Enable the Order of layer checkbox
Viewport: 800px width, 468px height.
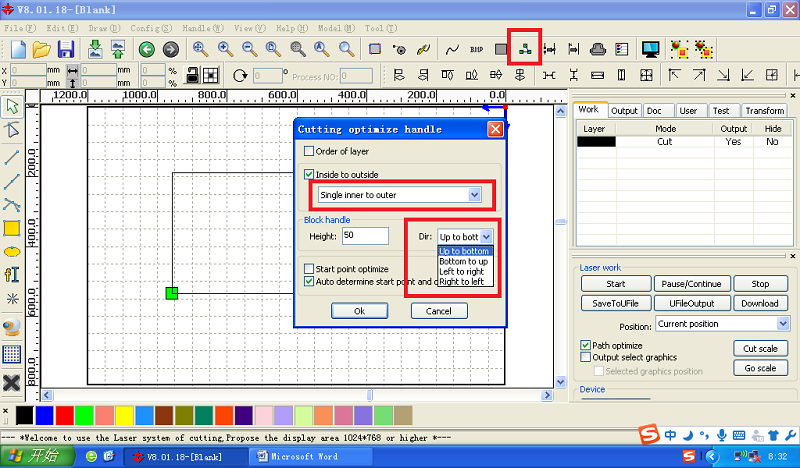coord(309,151)
